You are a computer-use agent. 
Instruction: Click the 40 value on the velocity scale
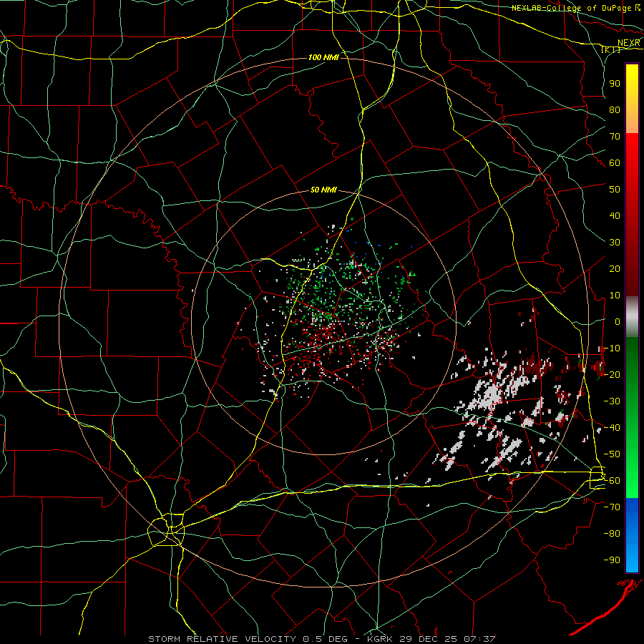615,216
